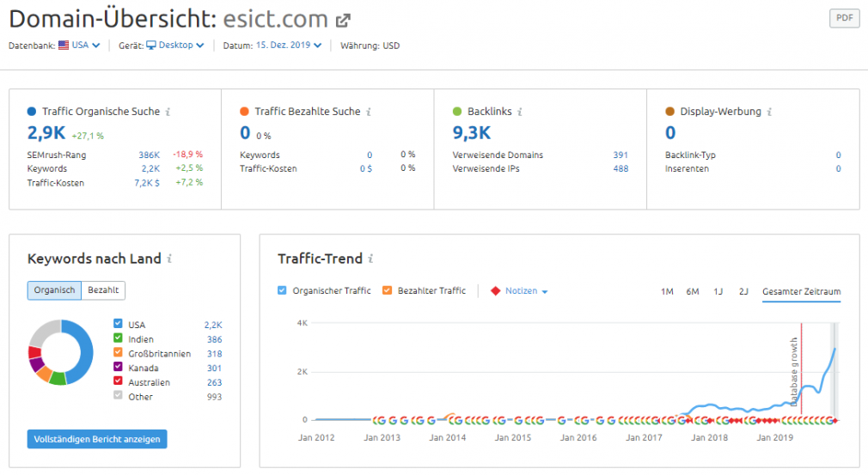Viewport: 868px width, 475px height.
Task: Show info icon next to Display-Werbung
Action: pos(769,112)
